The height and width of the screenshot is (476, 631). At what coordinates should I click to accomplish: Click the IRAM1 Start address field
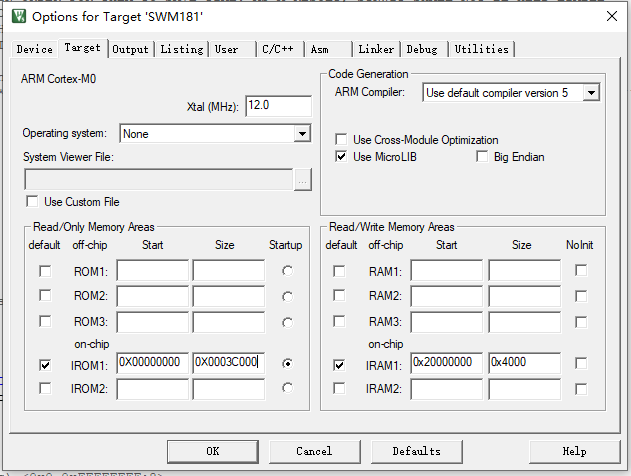[446, 363]
